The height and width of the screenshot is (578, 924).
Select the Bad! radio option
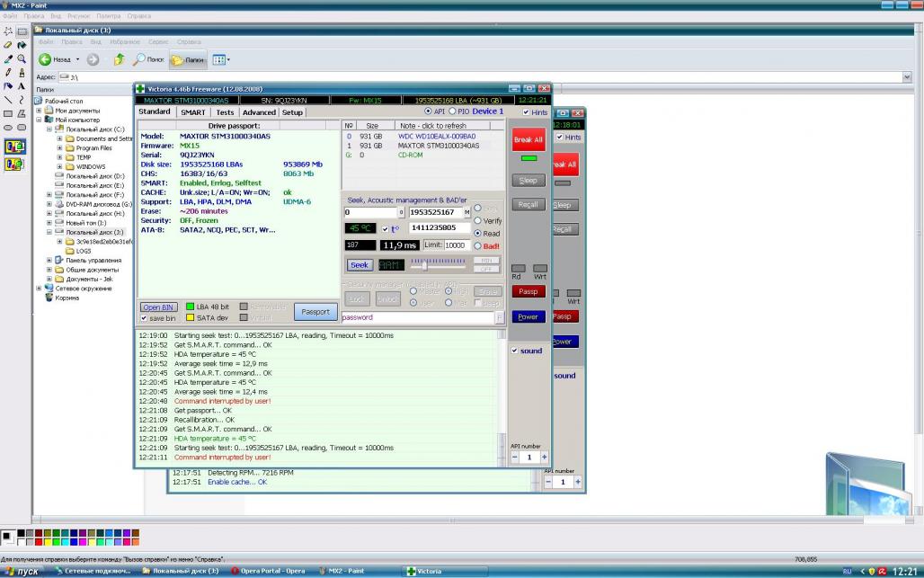click(478, 246)
